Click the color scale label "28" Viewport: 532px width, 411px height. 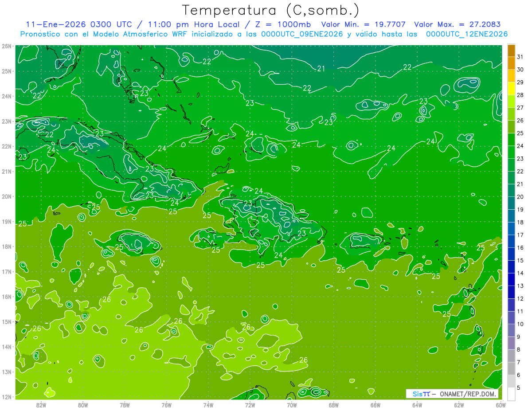[x=520, y=94]
